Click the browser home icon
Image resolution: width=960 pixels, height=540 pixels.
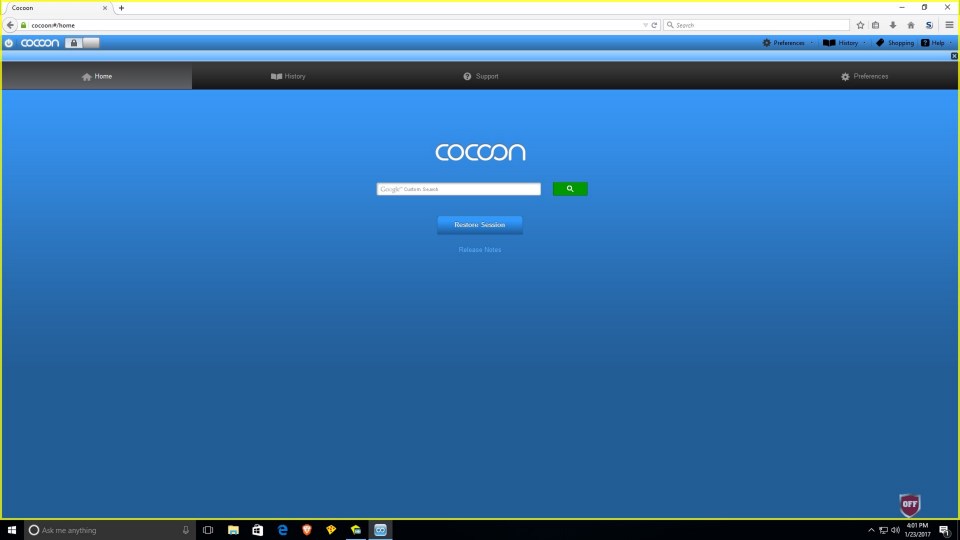tap(910, 25)
